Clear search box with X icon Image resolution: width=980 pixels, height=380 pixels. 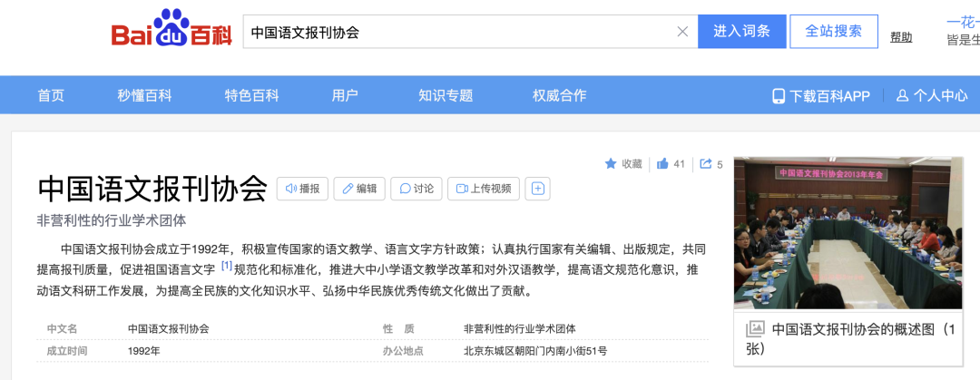pos(682,32)
